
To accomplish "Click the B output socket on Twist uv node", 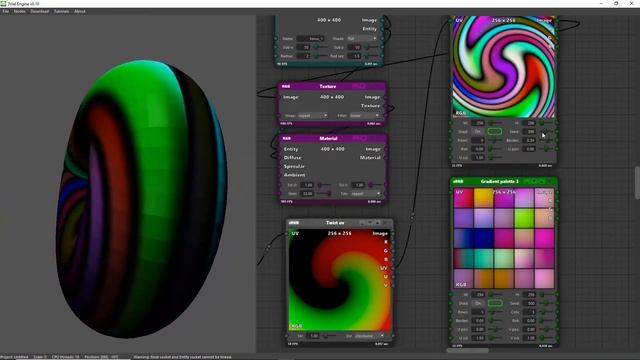I will point(393,259).
